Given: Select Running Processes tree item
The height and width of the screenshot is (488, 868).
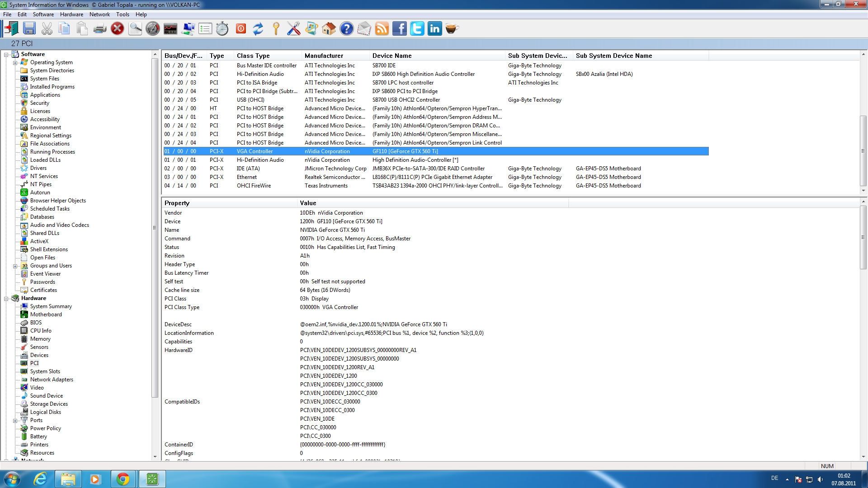Looking at the screenshot, I should point(52,152).
